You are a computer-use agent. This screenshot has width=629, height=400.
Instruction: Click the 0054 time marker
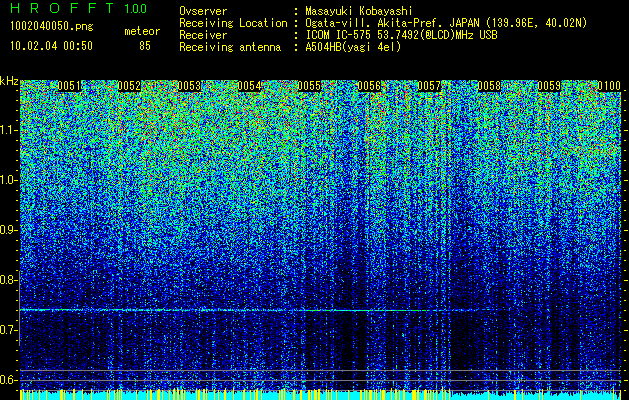(x=249, y=86)
